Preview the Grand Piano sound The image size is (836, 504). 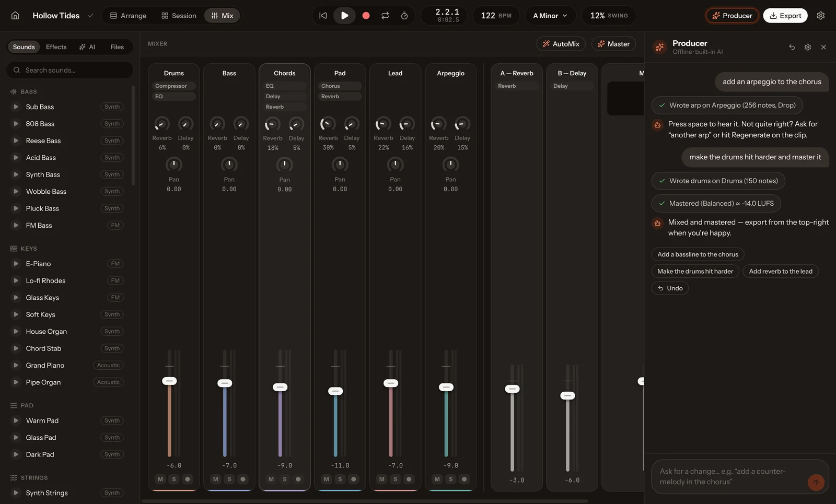(x=16, y=365)
